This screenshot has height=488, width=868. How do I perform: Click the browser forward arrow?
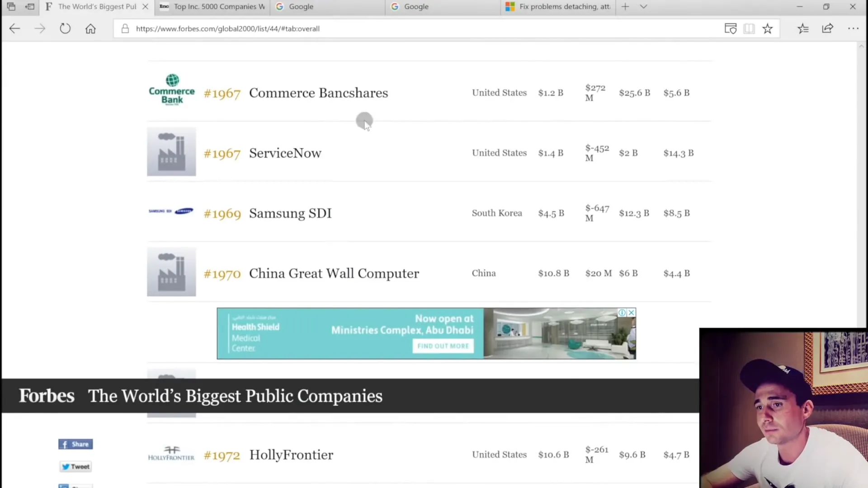[x=40, y=28]
